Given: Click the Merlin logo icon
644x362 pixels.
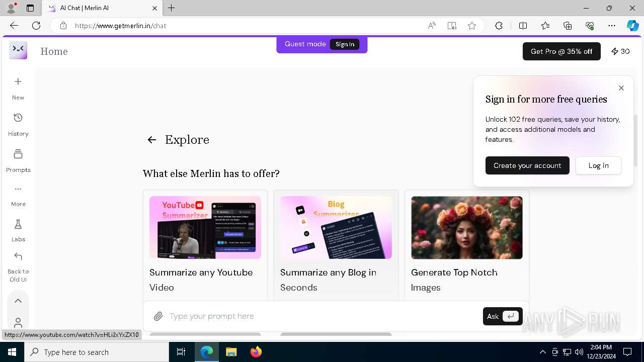Looking at the screenshot, I should (18, 50).
